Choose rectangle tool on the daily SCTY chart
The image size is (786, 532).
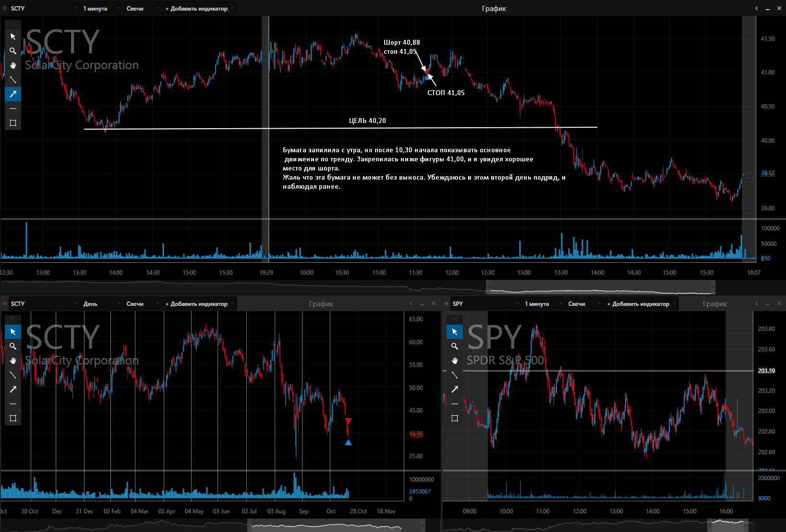13,418
